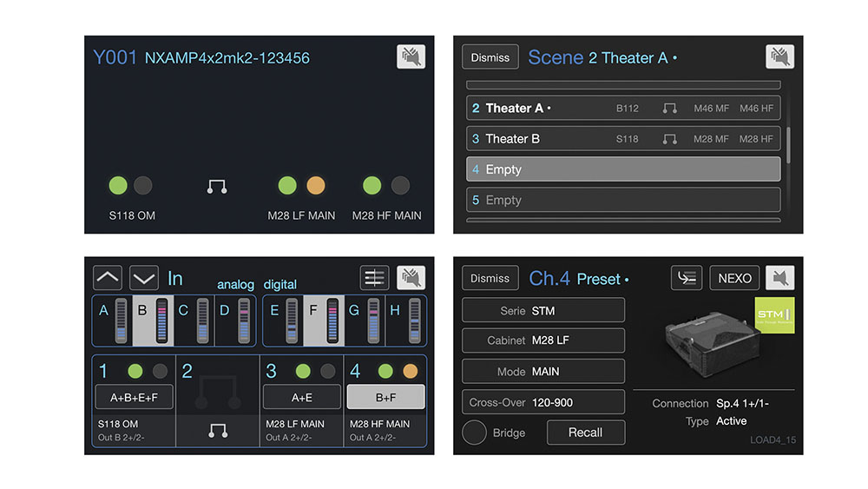Toggle the Bridge radio circle
Viewport: 868px width, 489px height.
[x=475, y=433]
